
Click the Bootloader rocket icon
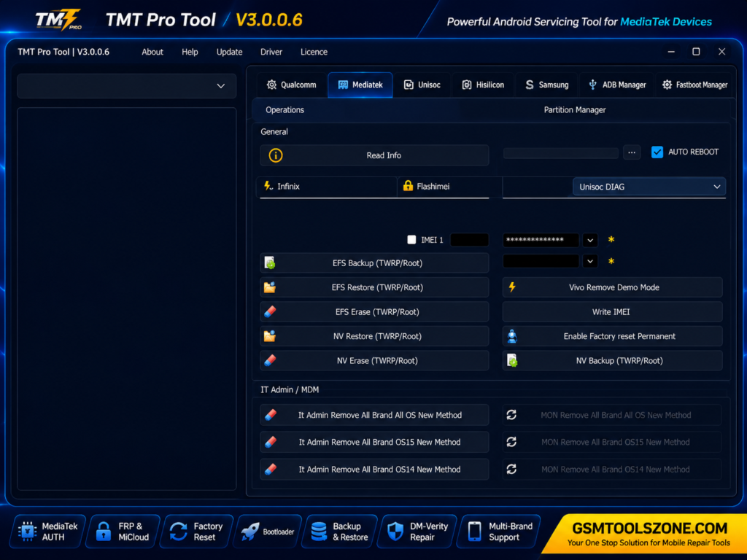point(250,532)
